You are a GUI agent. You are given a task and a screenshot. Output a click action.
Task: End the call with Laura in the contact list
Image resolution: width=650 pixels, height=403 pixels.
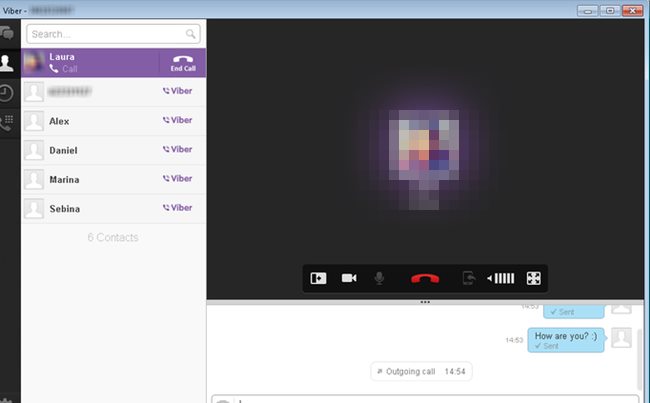pyautogui.click(x=183, y=63)
